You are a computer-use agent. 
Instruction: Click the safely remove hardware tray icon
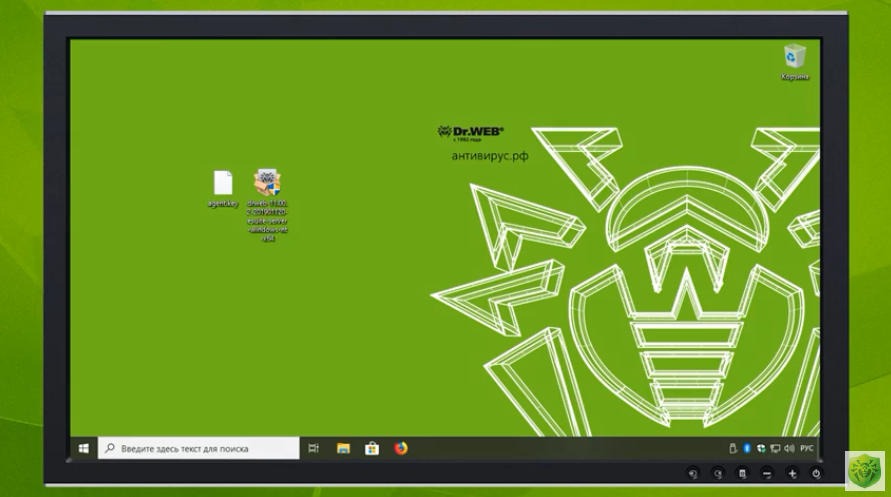(x=733, y=449)
